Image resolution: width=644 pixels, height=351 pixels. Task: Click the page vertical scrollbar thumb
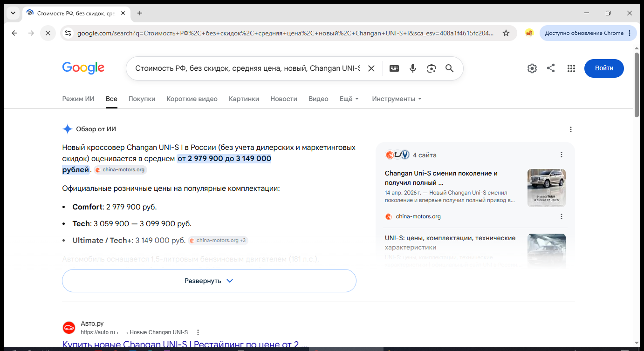pos(637,84)
